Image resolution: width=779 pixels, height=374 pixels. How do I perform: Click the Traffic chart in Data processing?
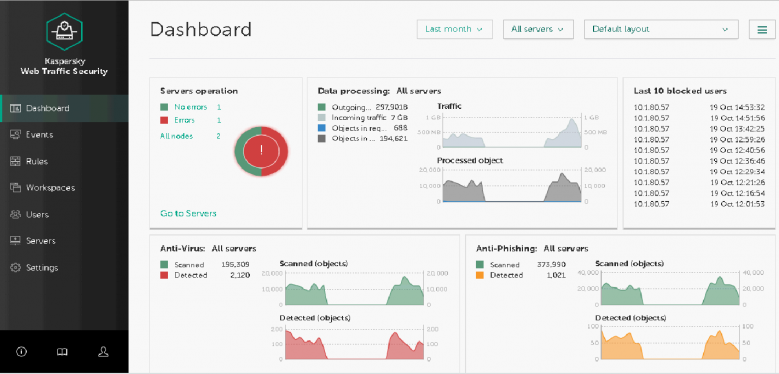(512, 132)
